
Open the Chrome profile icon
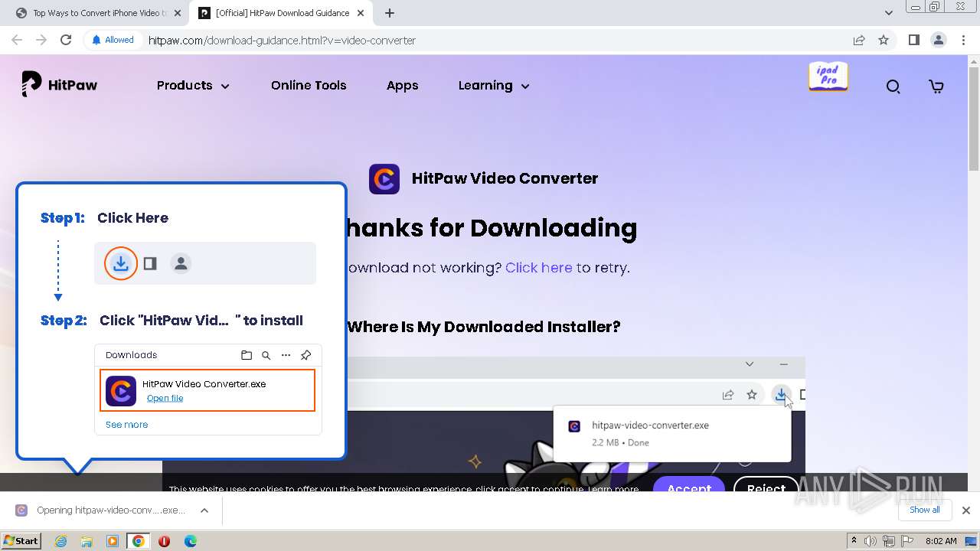coord(938,40)
